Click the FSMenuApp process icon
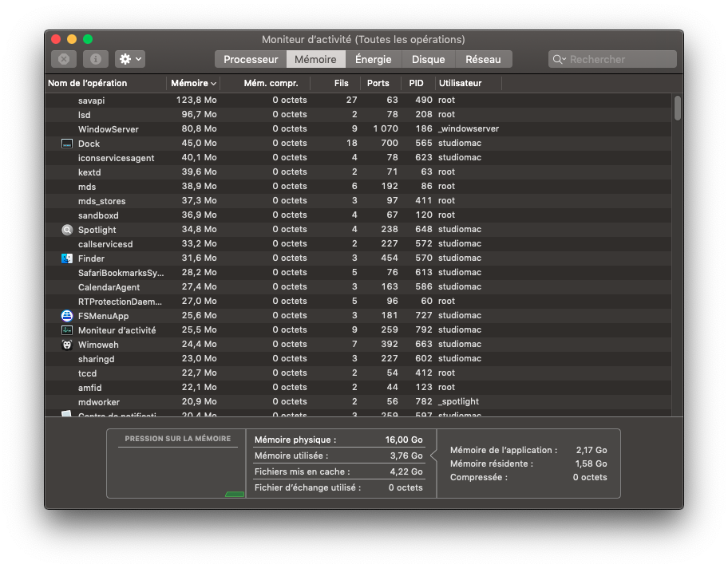This screenshot has height=568, width=728. click(x=67, y=316)
